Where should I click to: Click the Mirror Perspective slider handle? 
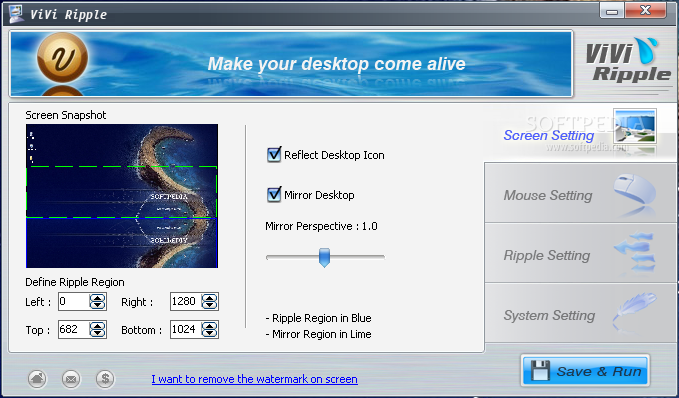(x=324, y=258)
